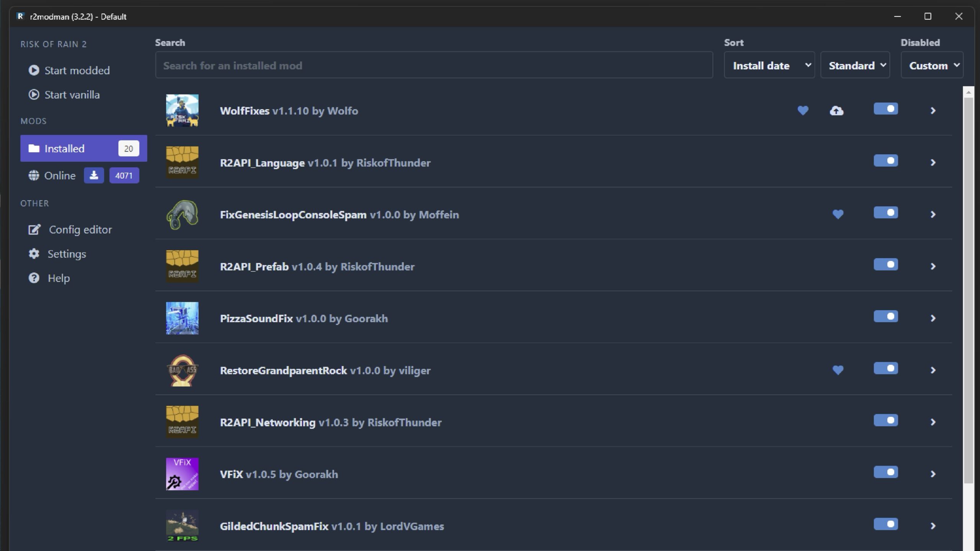Click the mod list vertical scrollbar

969,291
